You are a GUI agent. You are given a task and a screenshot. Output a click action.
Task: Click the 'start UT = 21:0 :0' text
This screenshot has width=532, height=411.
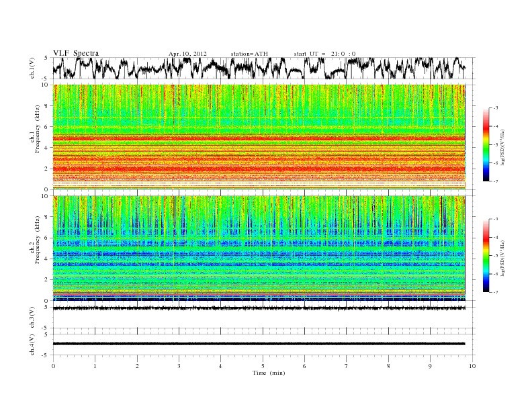pos(324,54)
